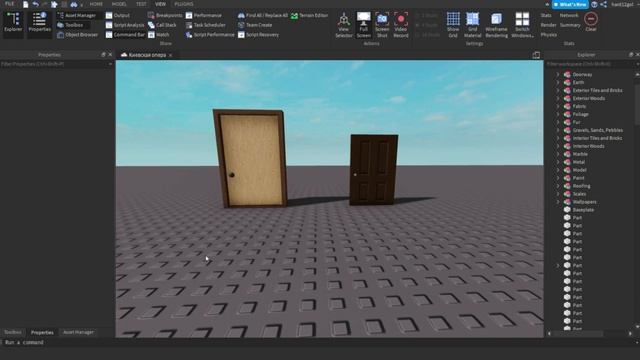Expand Exterior Tiles and Bricks folder

click(558, 90)
